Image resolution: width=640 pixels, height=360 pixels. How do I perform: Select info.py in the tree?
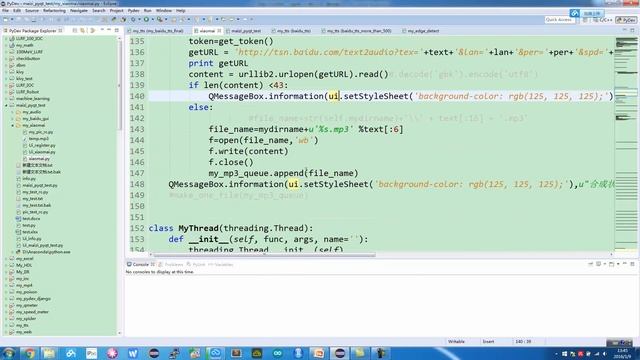point(29,179)
